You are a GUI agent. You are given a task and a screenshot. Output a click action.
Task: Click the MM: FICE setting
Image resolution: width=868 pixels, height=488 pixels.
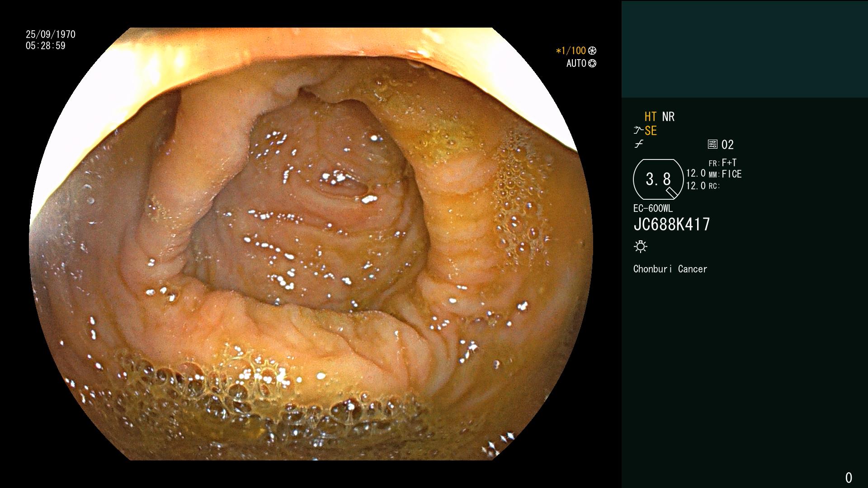pos(725,174)
